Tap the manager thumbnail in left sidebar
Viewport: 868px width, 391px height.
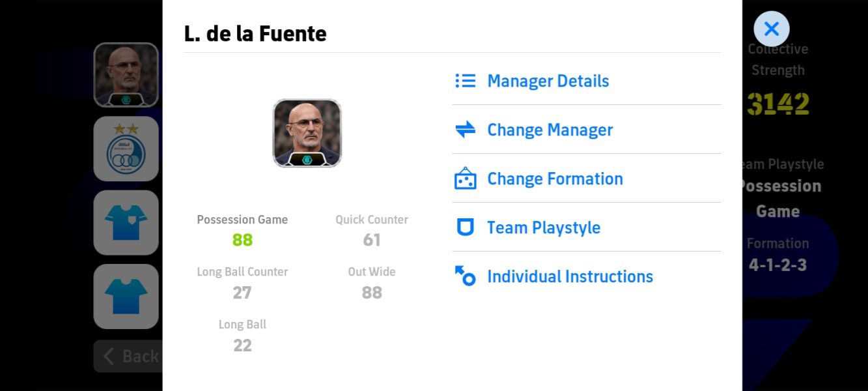(x=126, y=75)
